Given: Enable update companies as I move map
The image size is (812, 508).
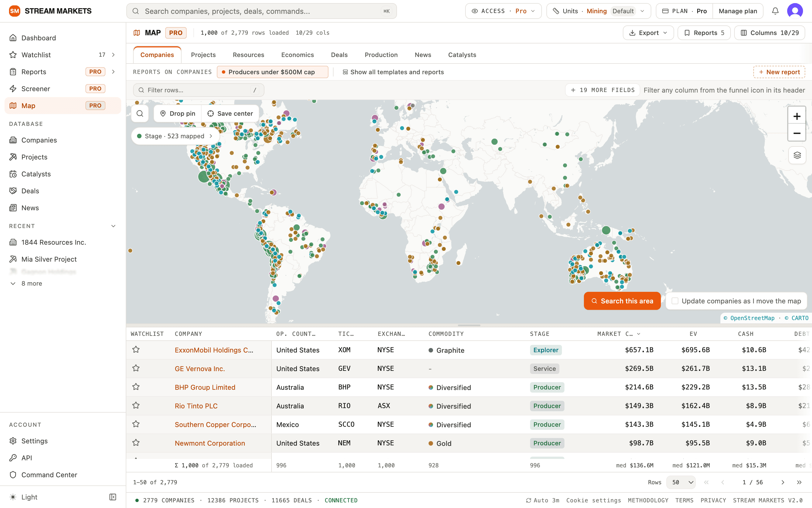Looking at the screenshot, I should (x=675, y=301).
